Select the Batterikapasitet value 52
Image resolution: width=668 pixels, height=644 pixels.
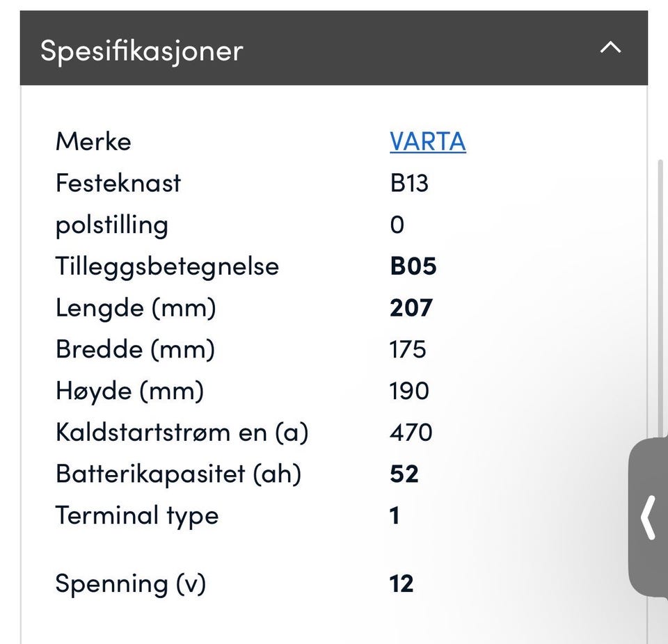pos(404,474)
